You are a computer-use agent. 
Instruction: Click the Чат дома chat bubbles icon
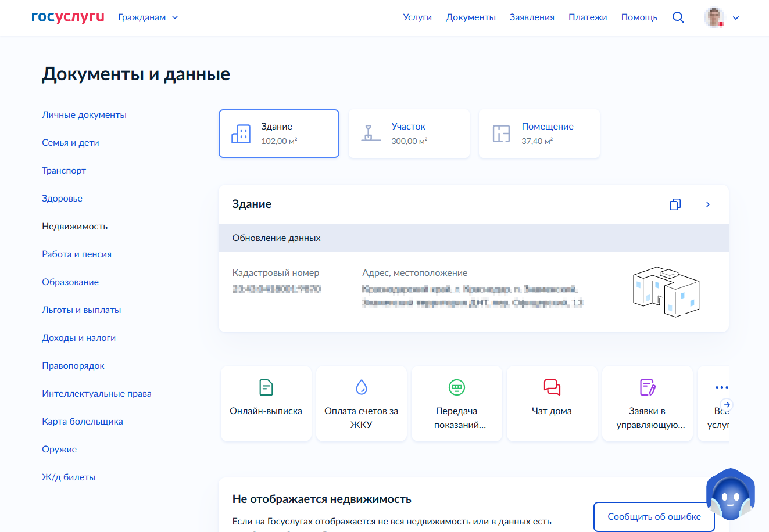[552, 387]
